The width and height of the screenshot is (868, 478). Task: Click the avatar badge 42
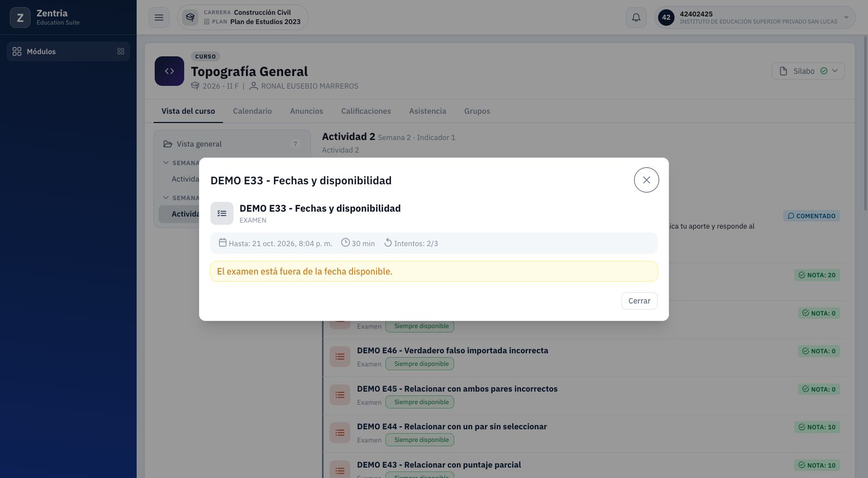[666, 18]
